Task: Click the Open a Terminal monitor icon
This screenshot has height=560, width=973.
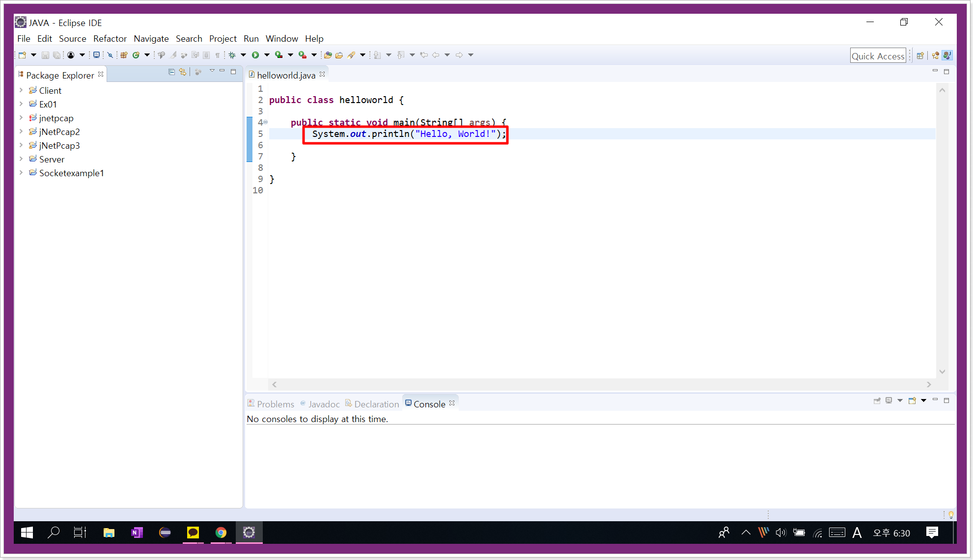Action: click(x=97, y=55)
